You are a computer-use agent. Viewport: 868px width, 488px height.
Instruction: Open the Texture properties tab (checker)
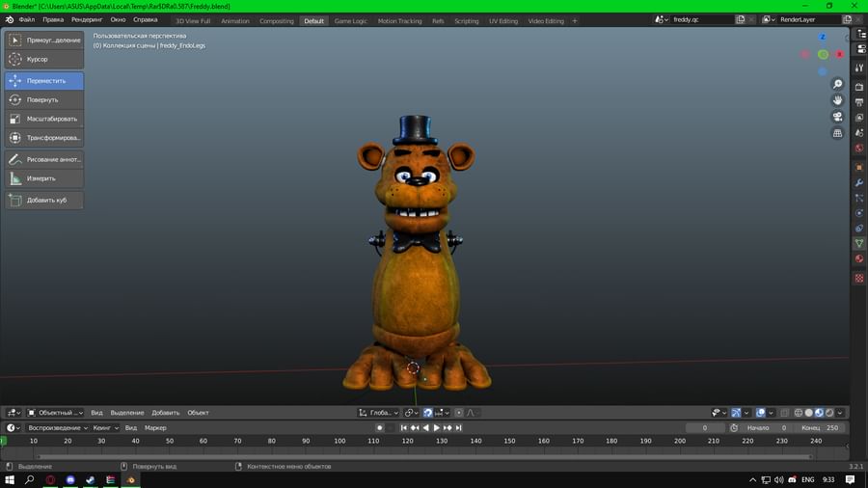click(x=859, y=279)
